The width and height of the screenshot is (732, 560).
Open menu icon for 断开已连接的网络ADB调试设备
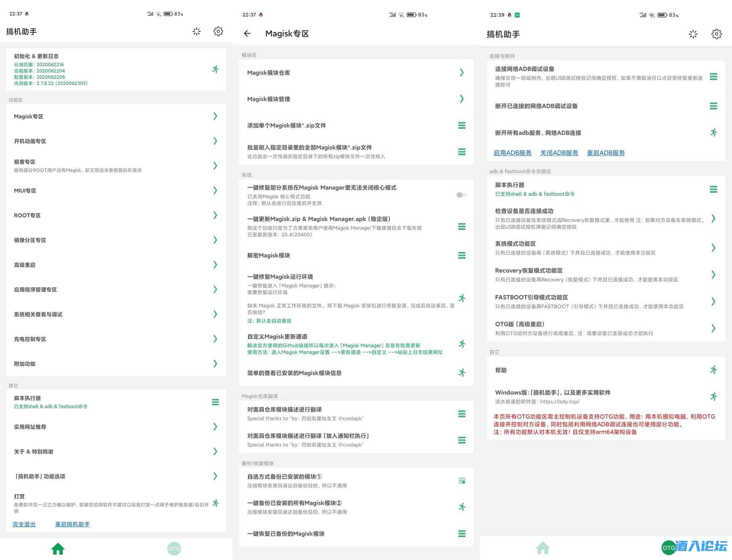[x=713, y=106]
